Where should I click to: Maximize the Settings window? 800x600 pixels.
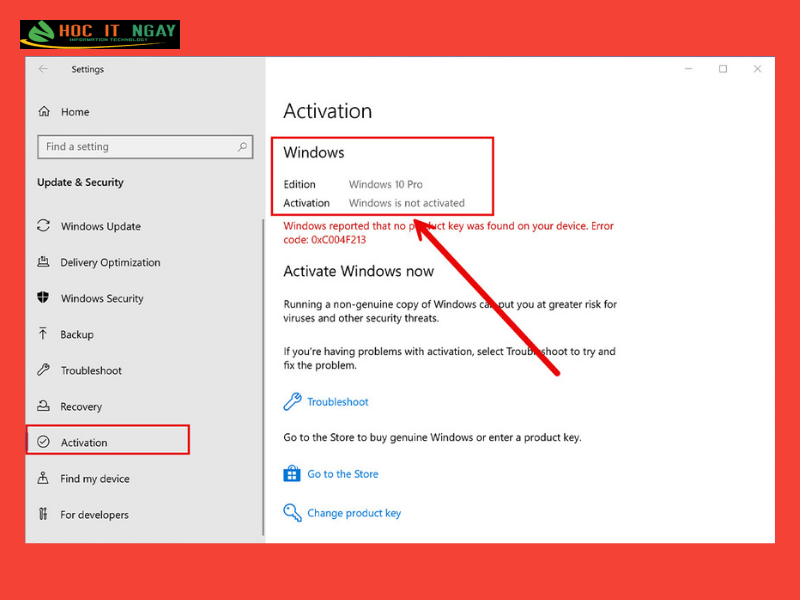723,69
